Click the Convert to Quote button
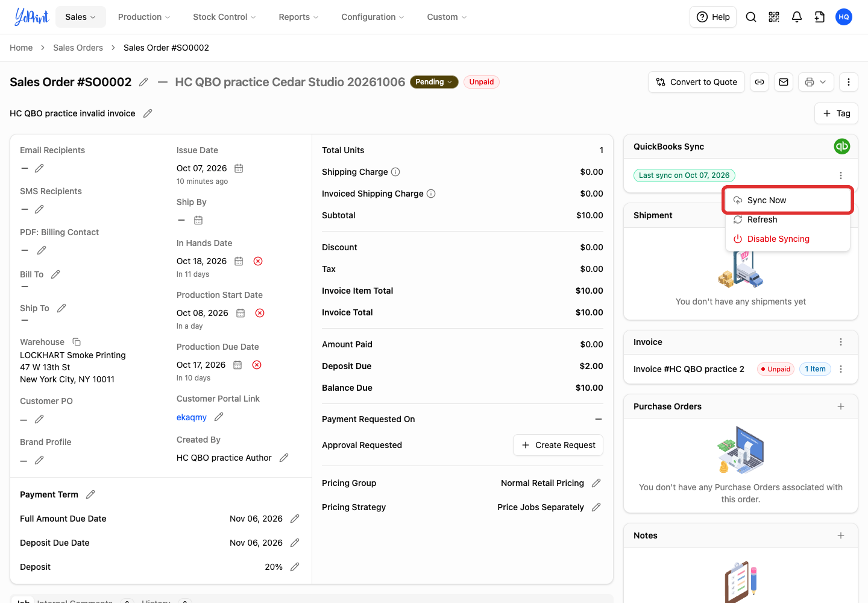 [x=697, y=82]
